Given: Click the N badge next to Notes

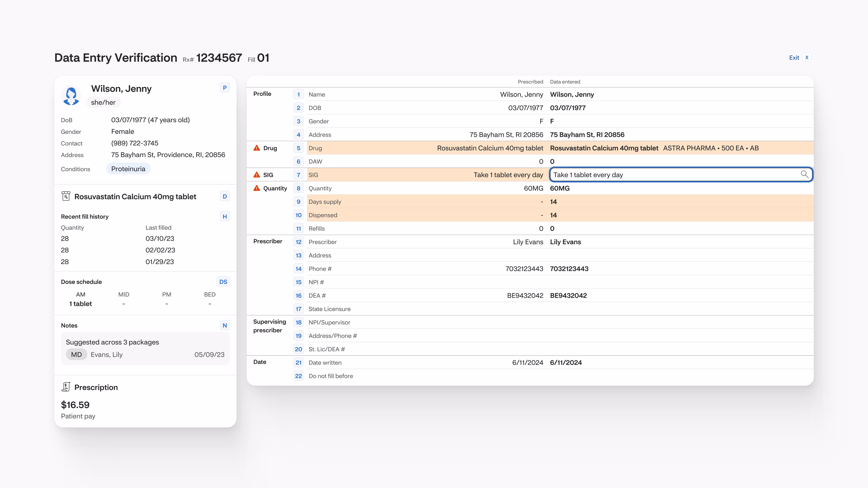Looking at the screenshot, I should (224, 325).
